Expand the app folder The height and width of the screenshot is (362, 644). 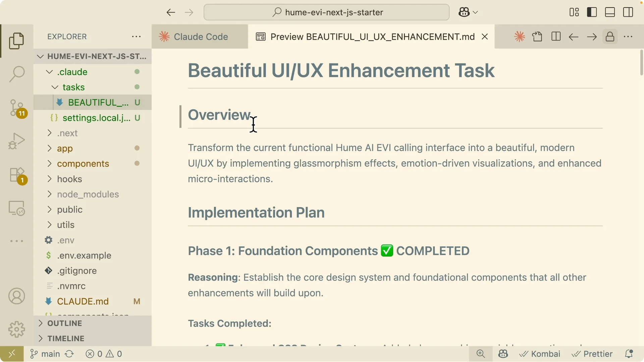pos(93,148)
